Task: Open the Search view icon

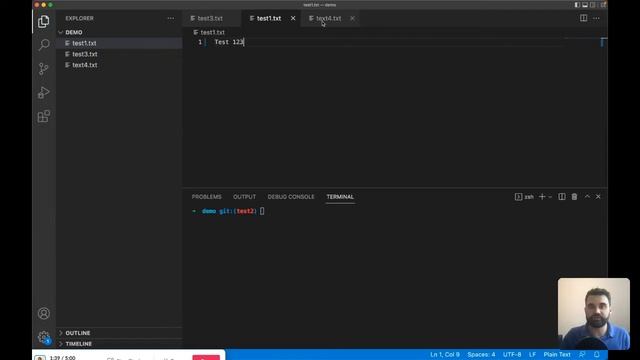Action: coord(44,44)
